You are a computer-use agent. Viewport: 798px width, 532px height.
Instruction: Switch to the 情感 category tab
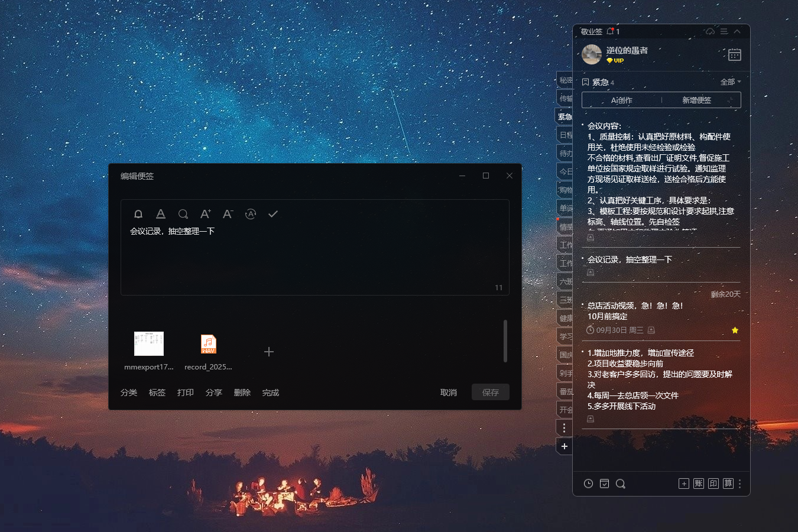565,226
